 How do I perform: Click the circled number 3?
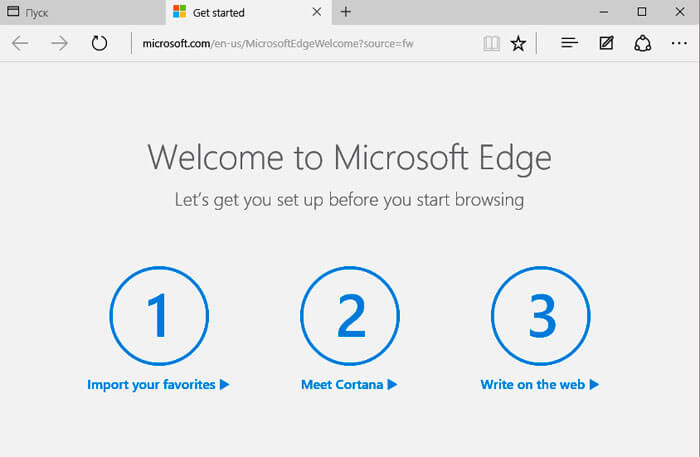(x=541, y=316)
